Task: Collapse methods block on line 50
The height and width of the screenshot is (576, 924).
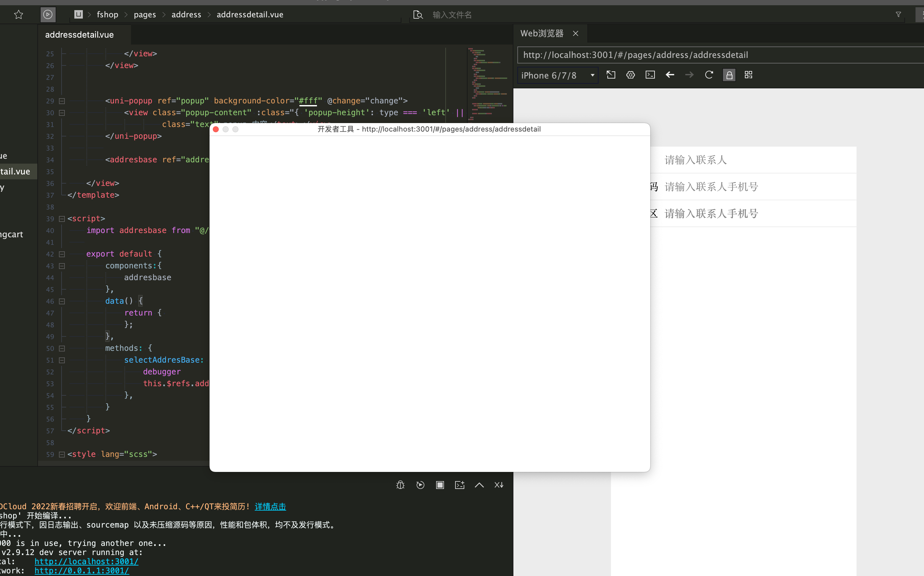Action: [x=62, y=348]
